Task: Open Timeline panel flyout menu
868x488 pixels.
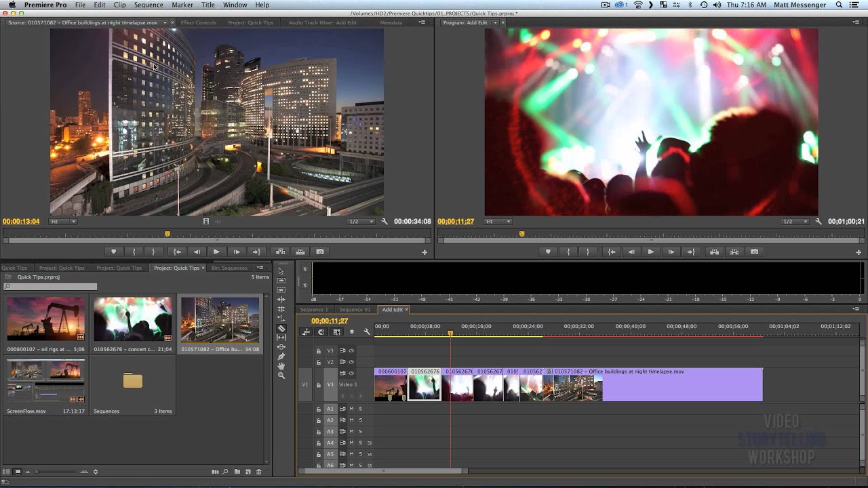Action: pos(856,309)
